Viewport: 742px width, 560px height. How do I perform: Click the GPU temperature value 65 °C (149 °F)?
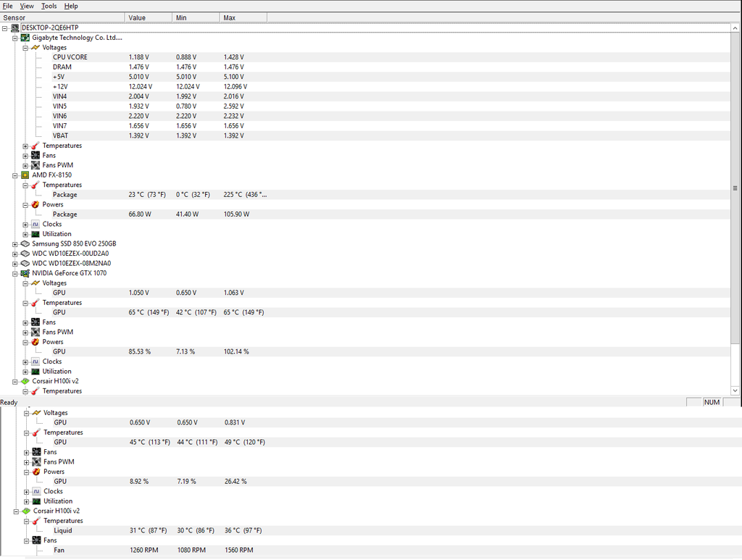click(x=149, y=313)
